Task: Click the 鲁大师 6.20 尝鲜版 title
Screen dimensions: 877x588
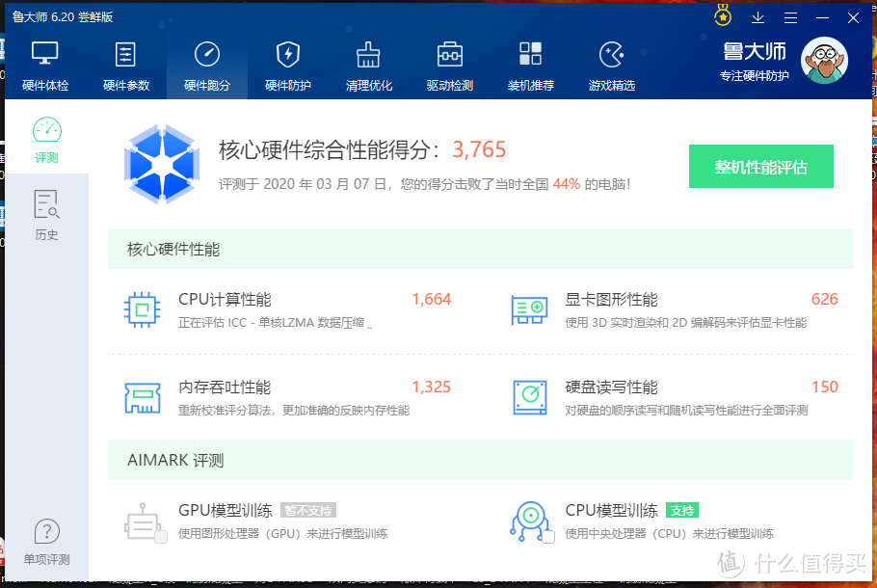Action: pos(63,16)
